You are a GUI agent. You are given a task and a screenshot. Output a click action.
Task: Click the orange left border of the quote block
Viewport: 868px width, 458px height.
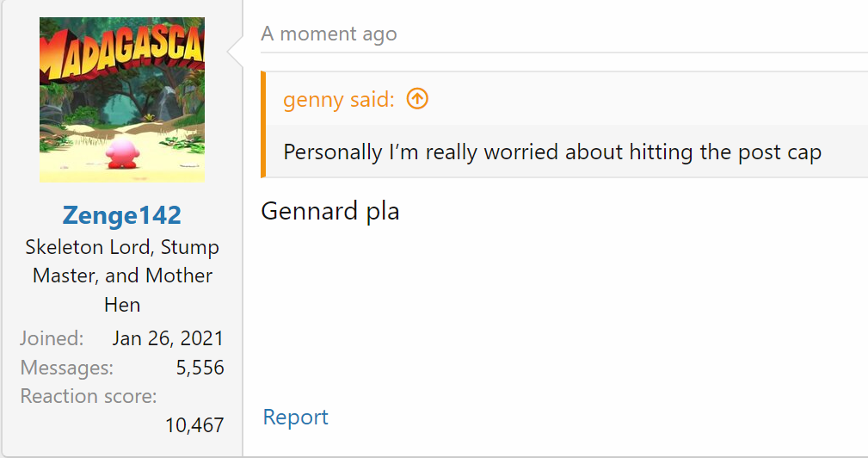(263, 125)
